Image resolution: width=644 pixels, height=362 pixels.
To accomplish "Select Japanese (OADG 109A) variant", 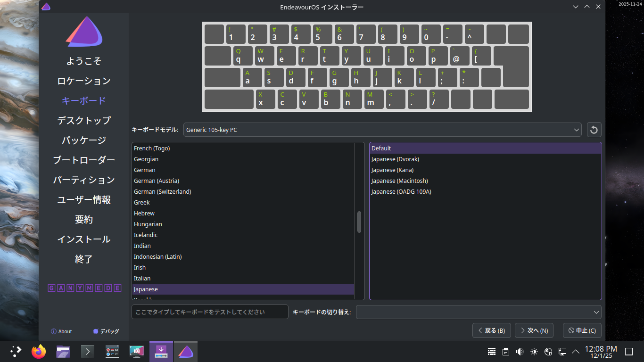I will pos(486,191).
